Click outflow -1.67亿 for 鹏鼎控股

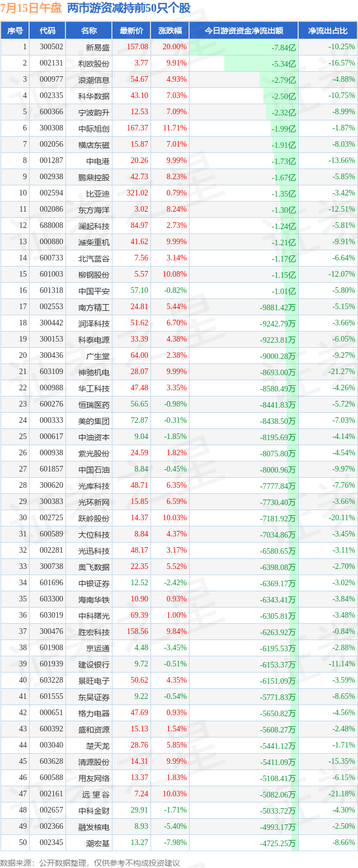tap(284, 177)
